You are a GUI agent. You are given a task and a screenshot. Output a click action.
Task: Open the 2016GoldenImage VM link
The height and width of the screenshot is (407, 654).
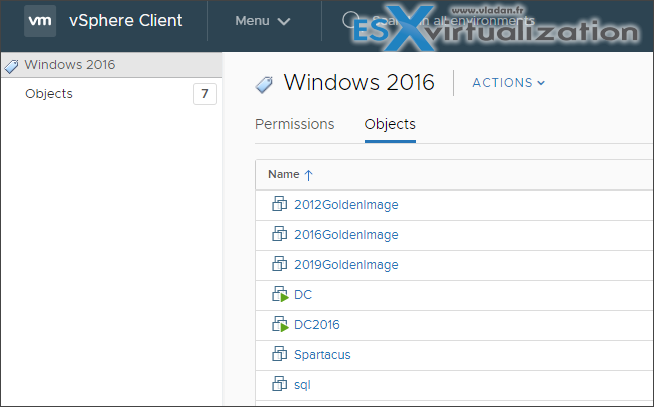(x=346, y=235)
